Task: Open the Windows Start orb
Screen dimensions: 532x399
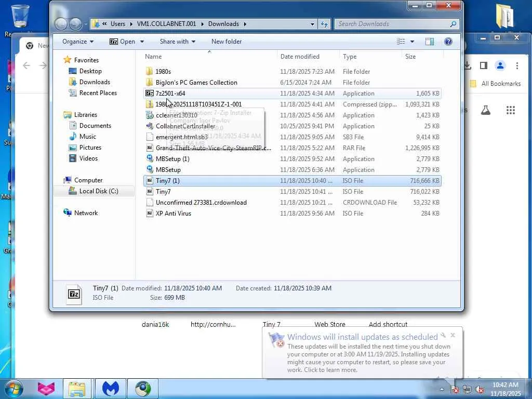Action: tap(13, 389)
